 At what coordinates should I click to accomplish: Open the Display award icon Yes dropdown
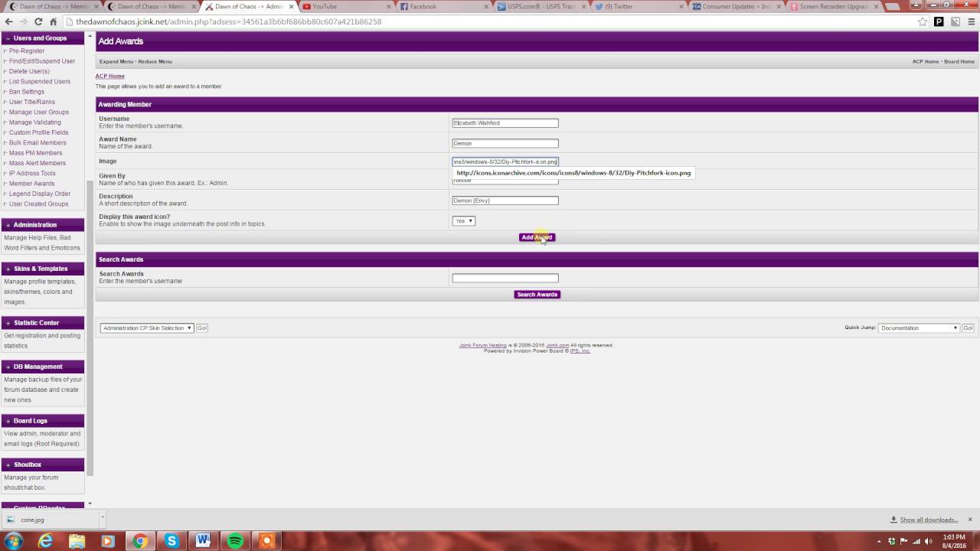464,220
